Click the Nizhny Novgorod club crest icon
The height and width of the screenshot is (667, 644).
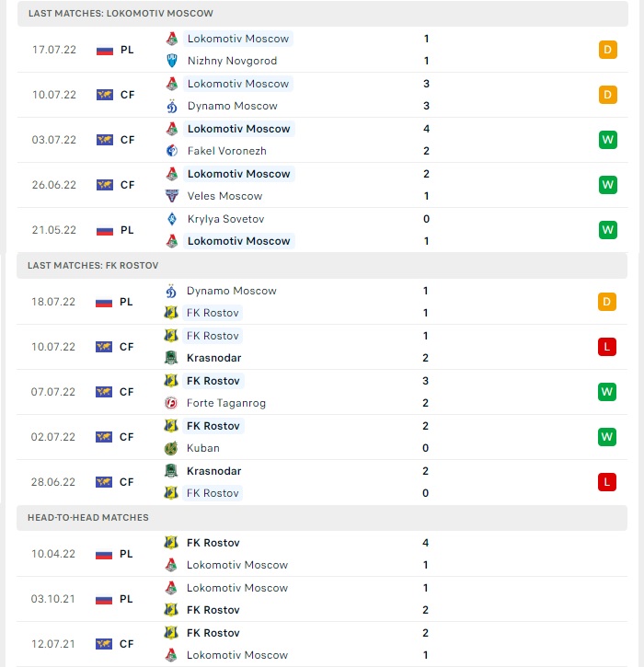point(172,61)
